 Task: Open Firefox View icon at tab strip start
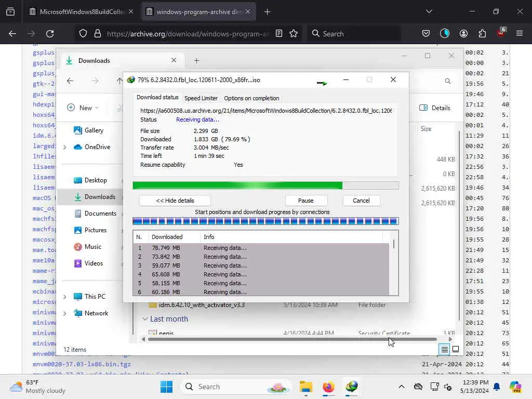click(10, 12)
